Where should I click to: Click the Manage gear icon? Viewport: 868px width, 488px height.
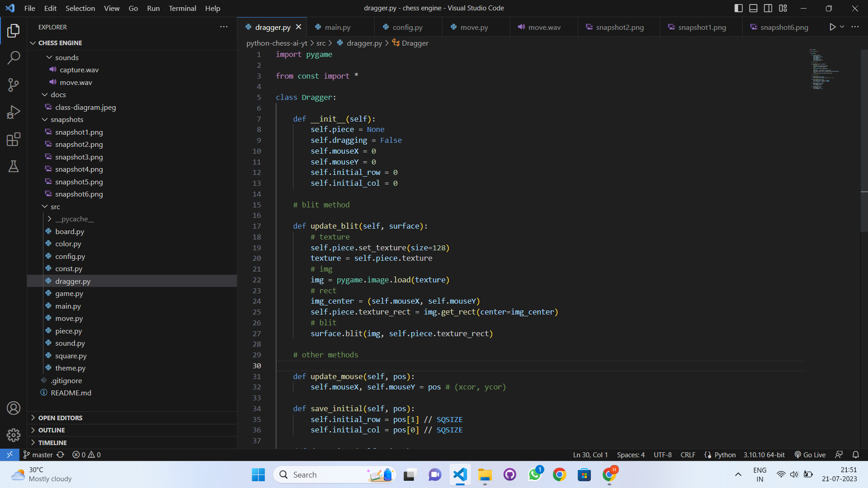coord(14,435)
